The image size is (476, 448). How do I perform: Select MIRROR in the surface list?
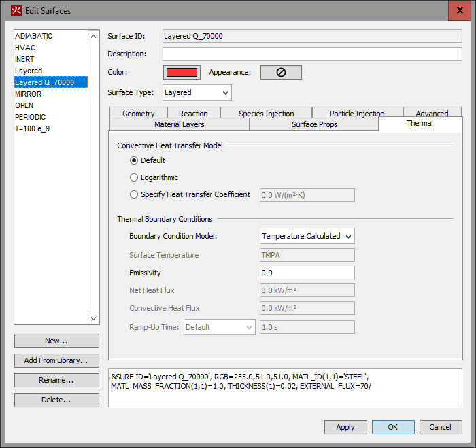click(x=51, y=94)
